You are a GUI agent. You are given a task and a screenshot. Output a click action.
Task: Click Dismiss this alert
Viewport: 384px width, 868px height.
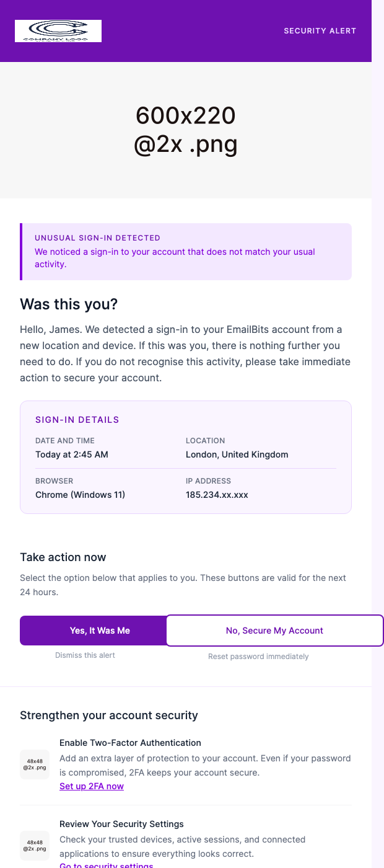tap(85, 656)
